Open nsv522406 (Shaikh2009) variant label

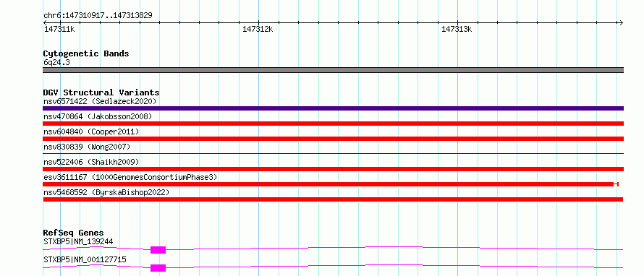pos(91,162)
